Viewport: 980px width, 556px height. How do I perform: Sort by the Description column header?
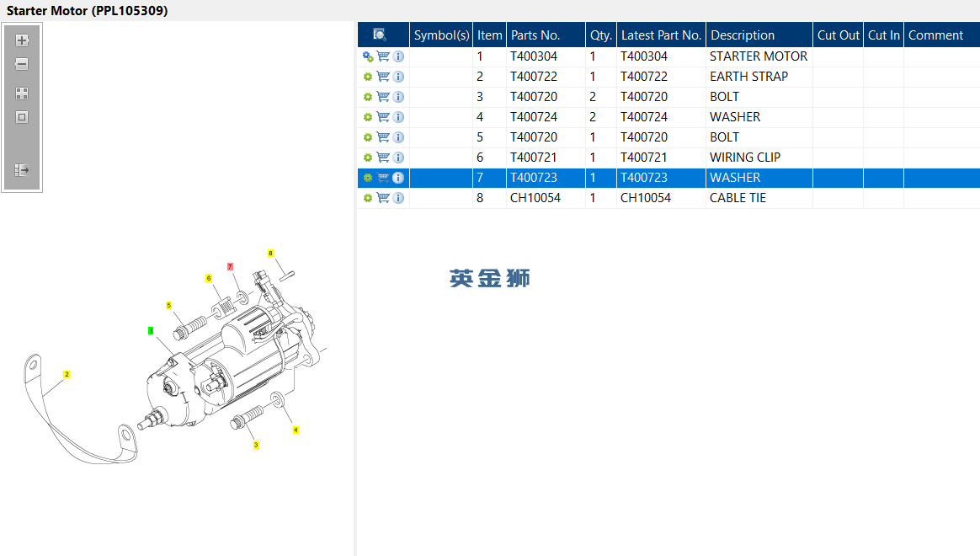[759, 35]
